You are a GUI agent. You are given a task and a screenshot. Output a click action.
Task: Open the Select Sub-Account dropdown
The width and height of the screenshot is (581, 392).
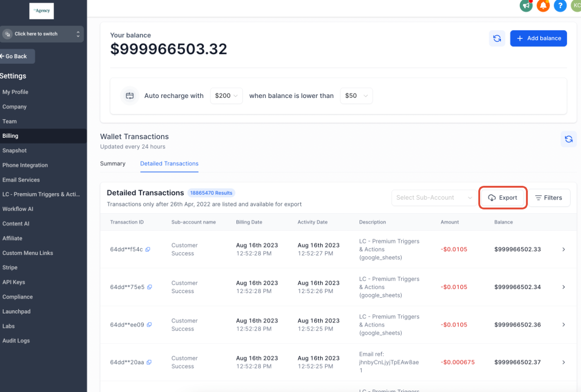coord(433,198)
